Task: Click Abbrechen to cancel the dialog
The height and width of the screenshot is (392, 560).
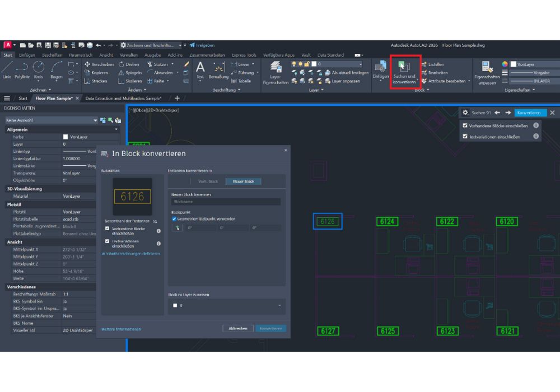Action: tap(237, 329)
